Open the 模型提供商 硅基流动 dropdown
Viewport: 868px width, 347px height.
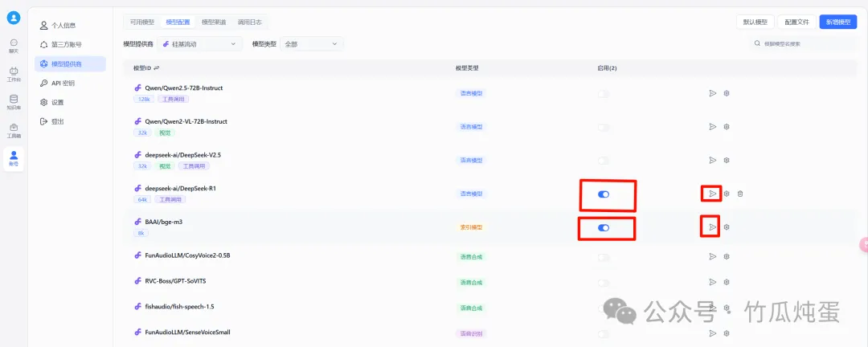point(199,43)
